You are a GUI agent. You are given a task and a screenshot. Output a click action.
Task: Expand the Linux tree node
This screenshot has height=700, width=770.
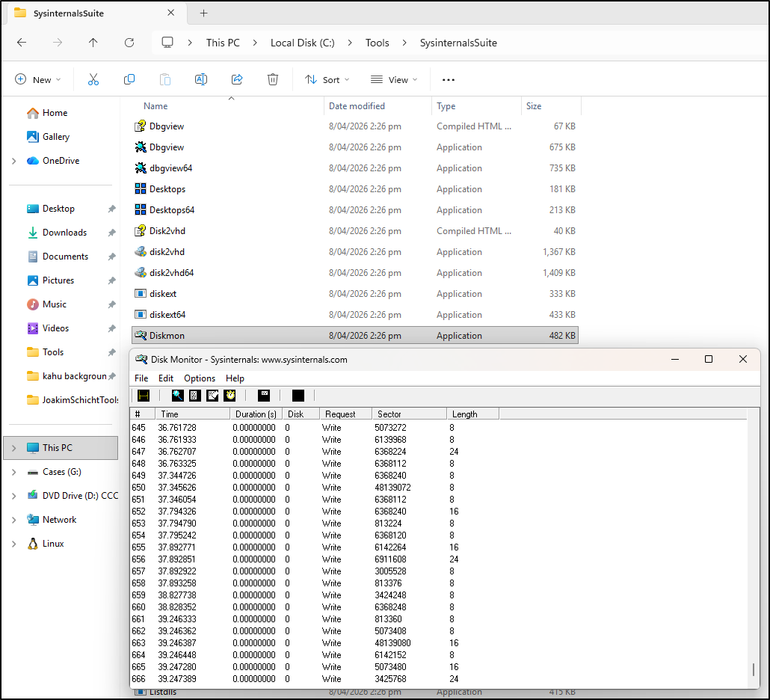coord(13,544)
